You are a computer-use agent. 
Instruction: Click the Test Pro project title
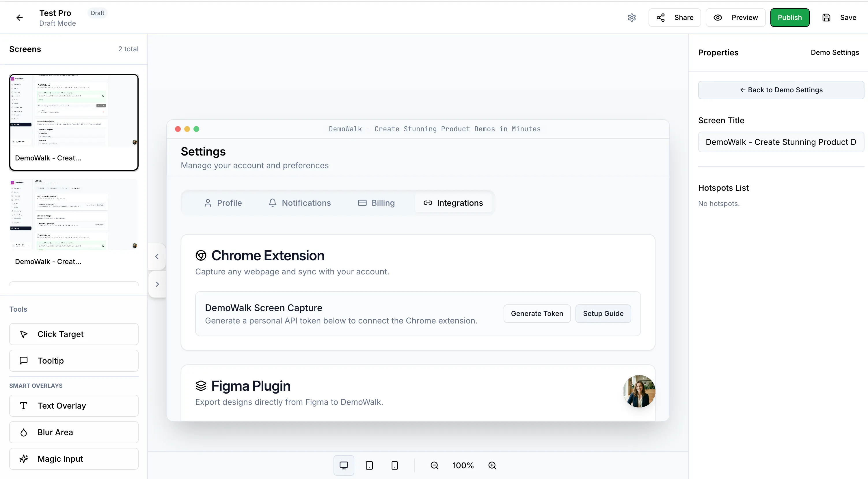tap(55, 13)
